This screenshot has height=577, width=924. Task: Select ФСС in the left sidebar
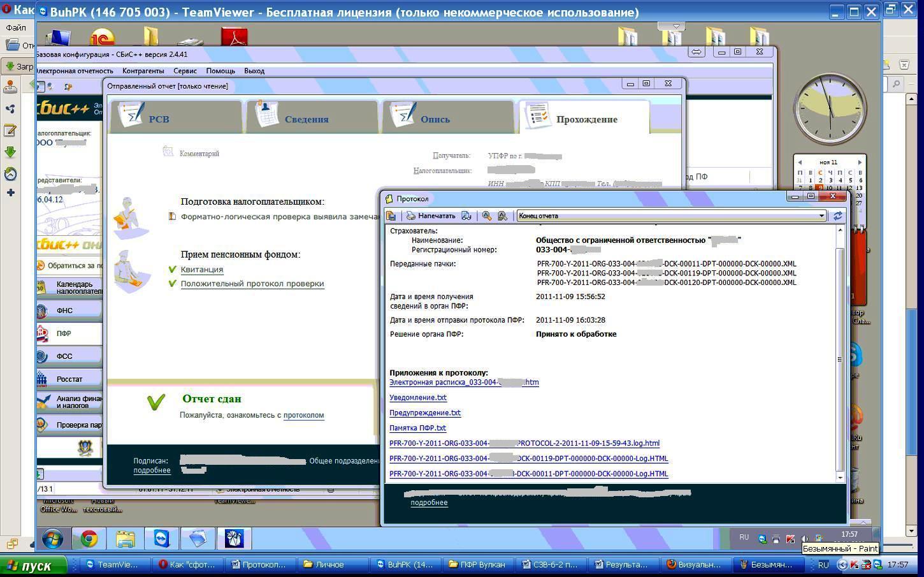click(x=64, y=356)
